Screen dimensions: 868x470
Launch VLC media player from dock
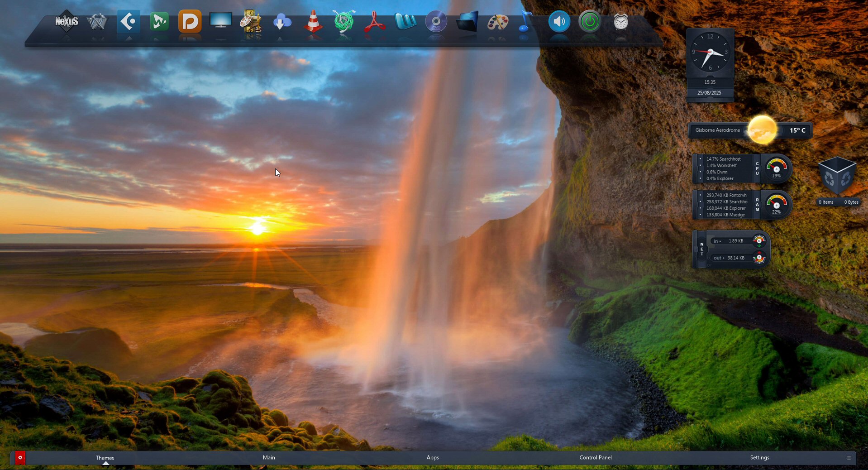(313, 22)
